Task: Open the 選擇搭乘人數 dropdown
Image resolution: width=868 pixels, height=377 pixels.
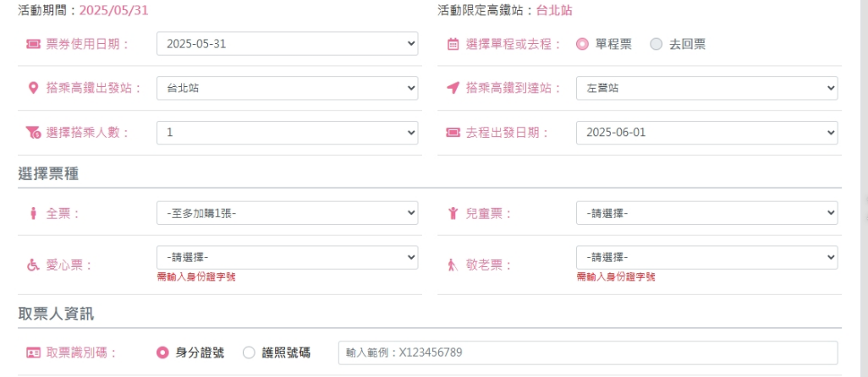Action: point(287,133)
